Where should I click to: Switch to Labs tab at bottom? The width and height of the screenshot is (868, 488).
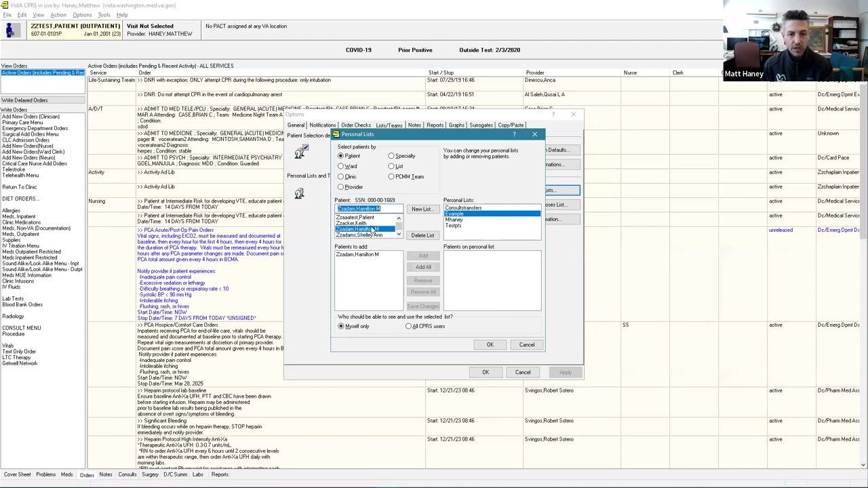(x=197, y=474)
